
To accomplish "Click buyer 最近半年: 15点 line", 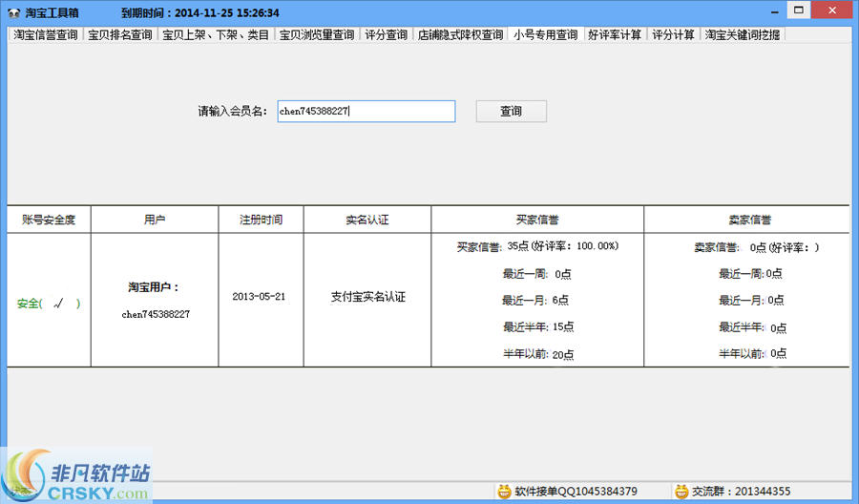I will click(538, 326).
